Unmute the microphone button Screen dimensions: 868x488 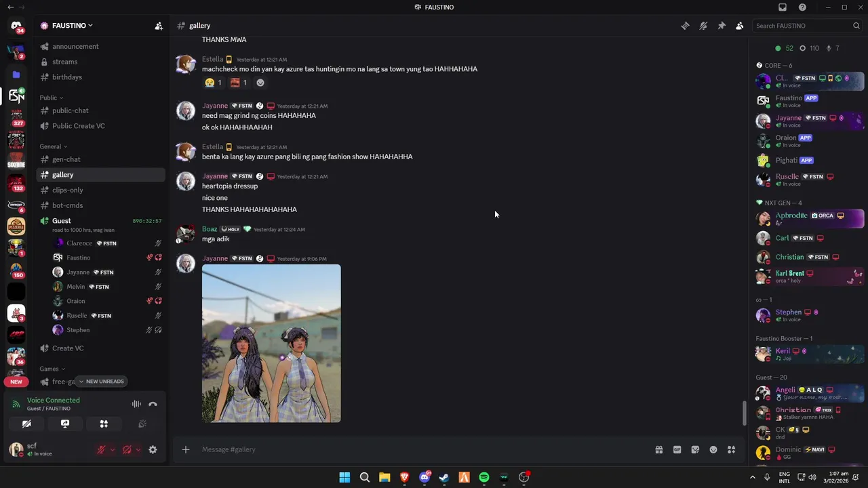coord(101,449)
